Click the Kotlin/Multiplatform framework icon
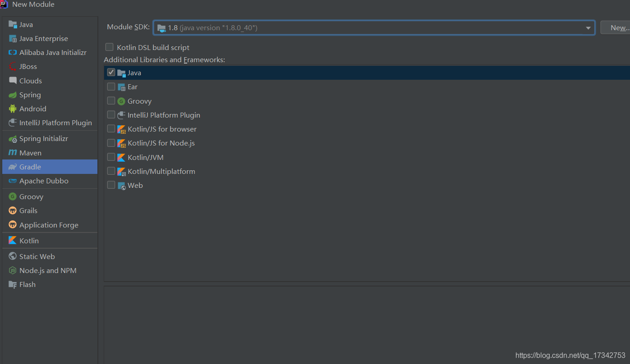The width and height of the screenshot is (630, 364). tap(121, 172)
